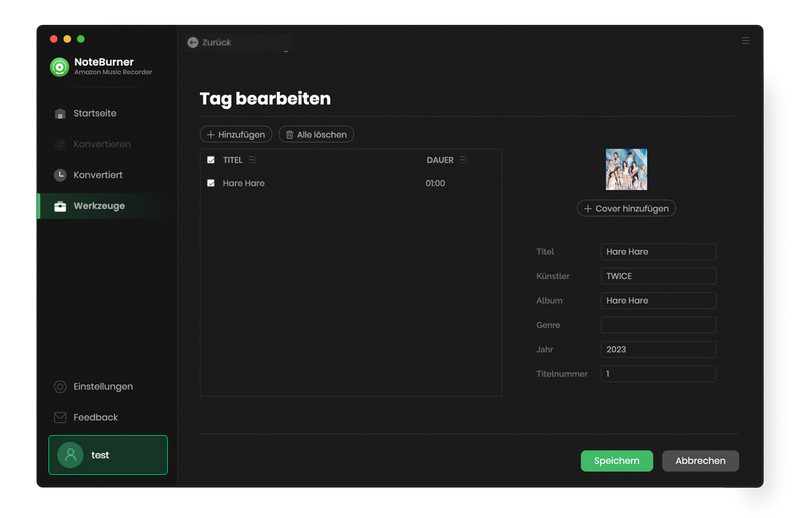The height and width of the screenshot is (518, 800).
Task: Open the DAUER column sort options
Action: pyautogui.click(x=463, y=160)
